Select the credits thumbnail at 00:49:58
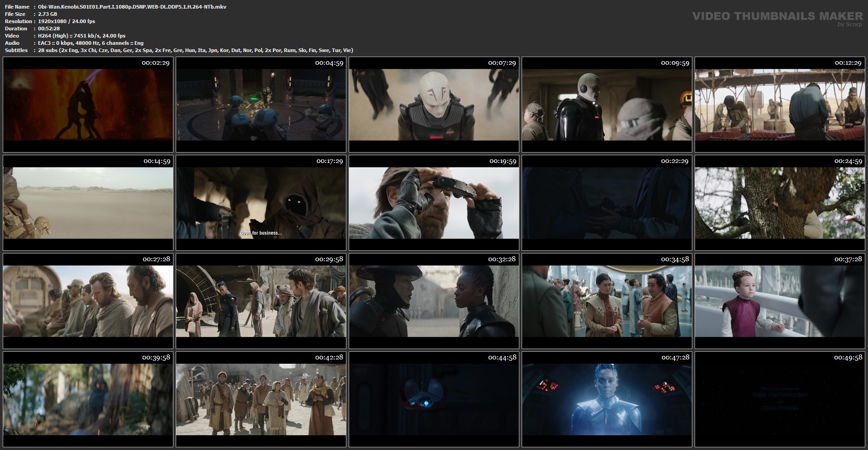868x450 pixels. tap(780, 399)
